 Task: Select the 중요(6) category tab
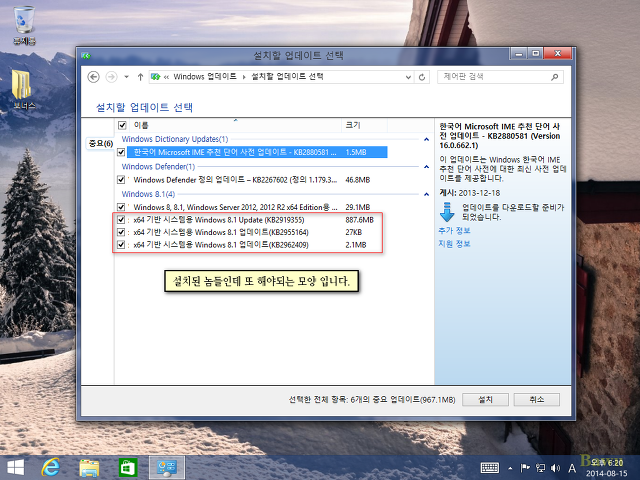pyautogui.click(x=101, y=144)
